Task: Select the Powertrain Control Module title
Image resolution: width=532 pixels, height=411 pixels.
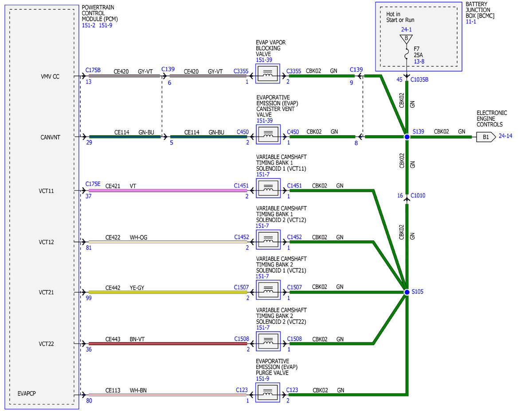Action: coord(100,14)
